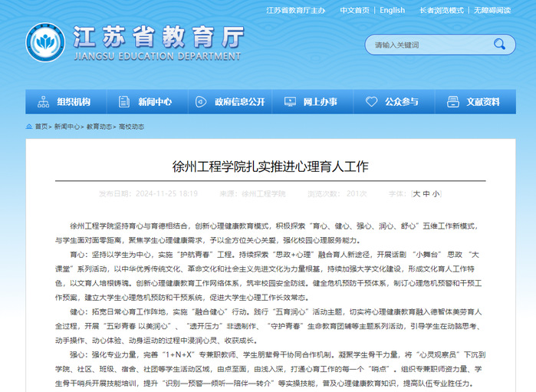Switch to the English site version
The width and height of the screenshot is (536, 392).
392,10
